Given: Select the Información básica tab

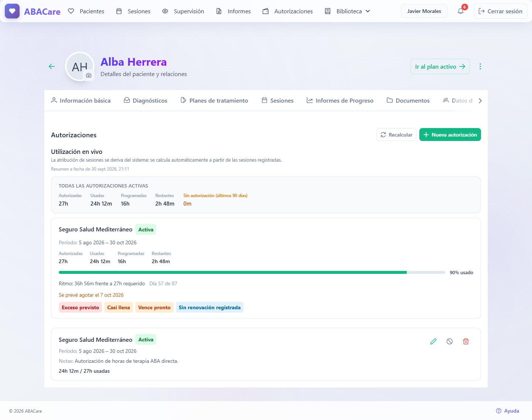Looking at the screenshot, I should coord(81,100).
